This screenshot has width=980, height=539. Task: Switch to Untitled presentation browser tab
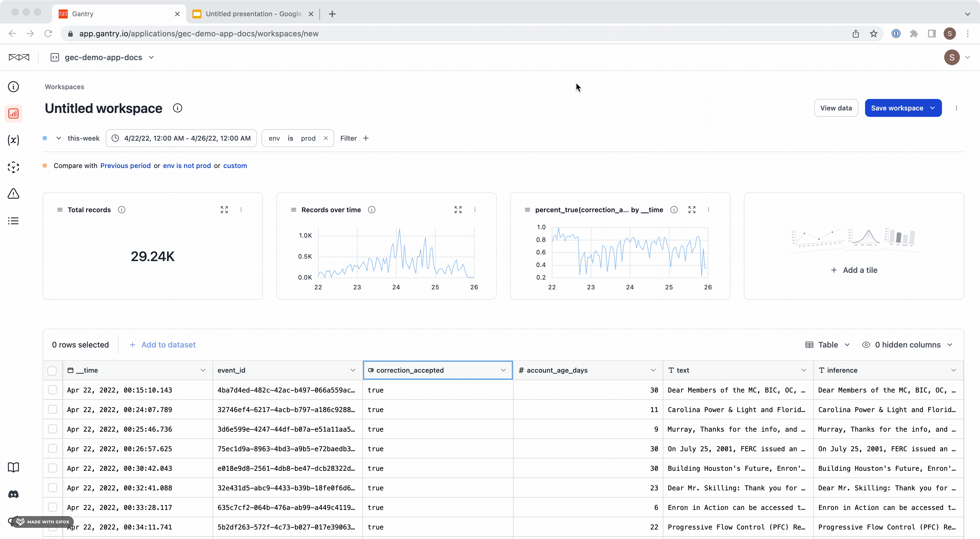click(253, 14)
